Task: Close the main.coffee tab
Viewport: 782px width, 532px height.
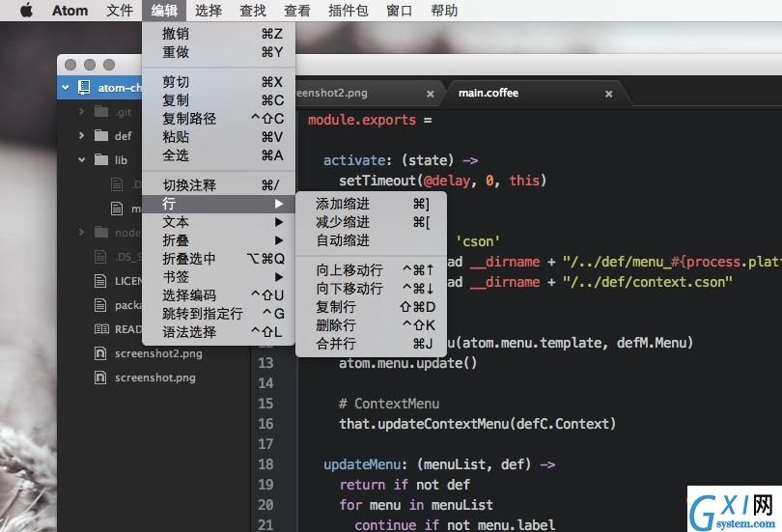Action: (x=608, y=94)
